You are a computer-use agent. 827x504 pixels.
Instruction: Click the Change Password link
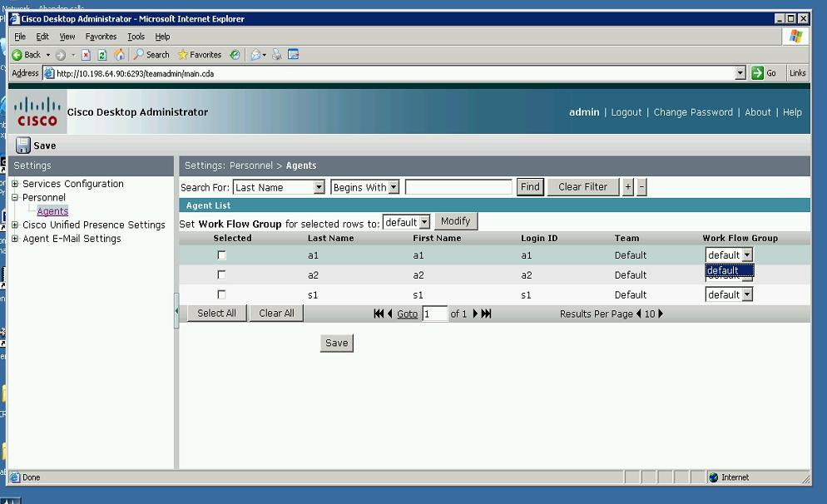[x=693, y=112]
